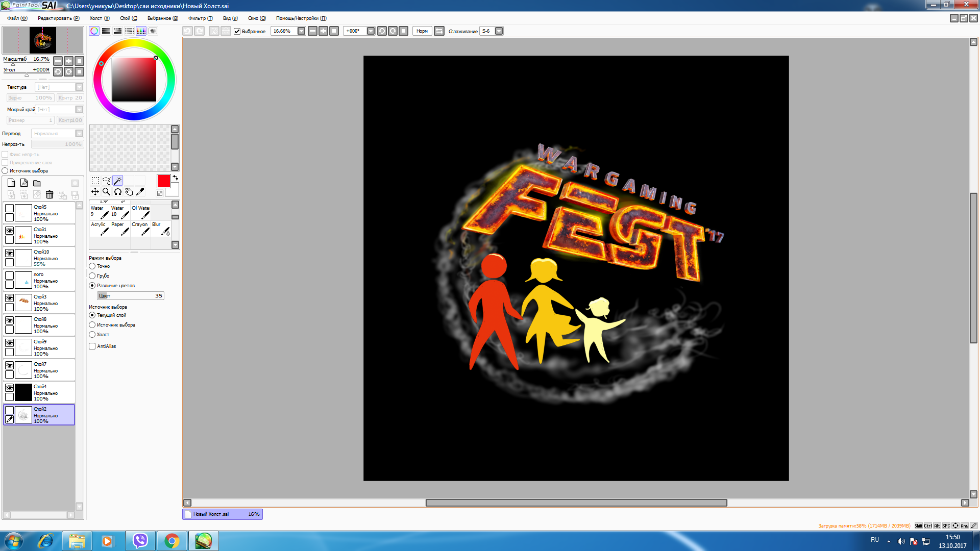Open the Редактировать menu
This screenshot has height=551, width=980.
[59, 18]
